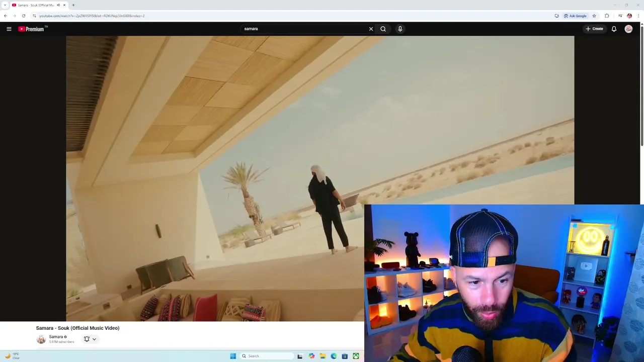
Task: Mute the tab via speaker icon
Action: (x=58, y=5)
